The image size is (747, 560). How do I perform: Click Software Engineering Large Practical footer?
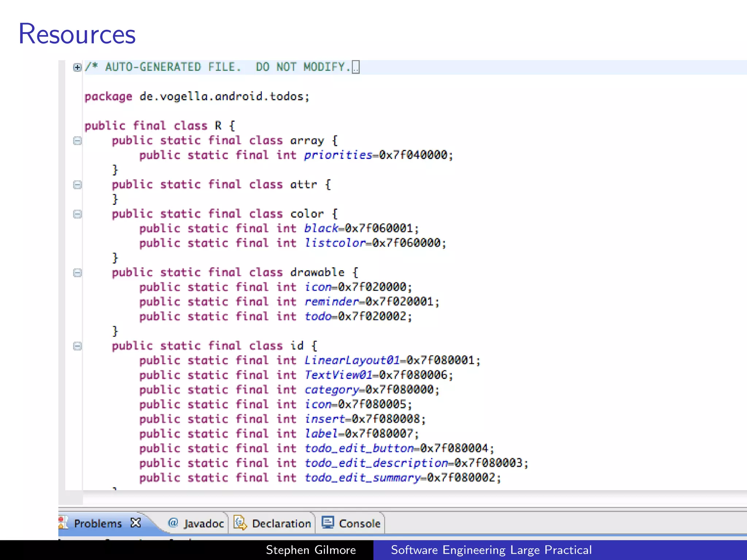[x=491, y=550]
